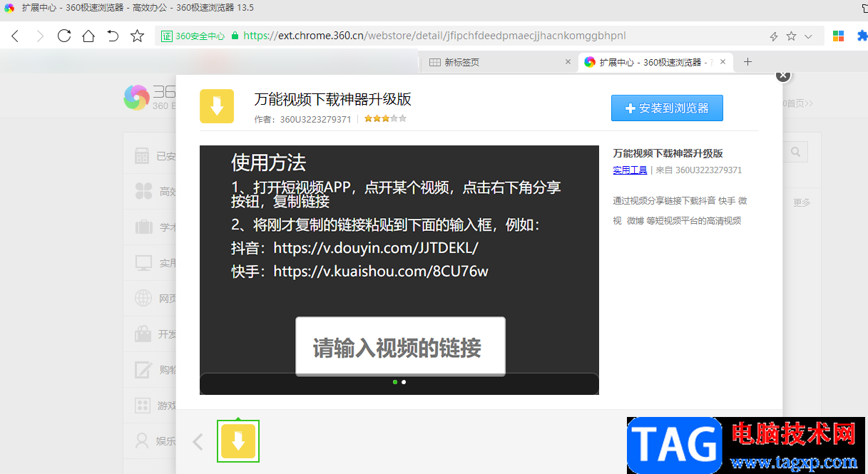Click the star icon inside address bar
The height and width of the screenshot is (474, 868).
click(791, 36)
